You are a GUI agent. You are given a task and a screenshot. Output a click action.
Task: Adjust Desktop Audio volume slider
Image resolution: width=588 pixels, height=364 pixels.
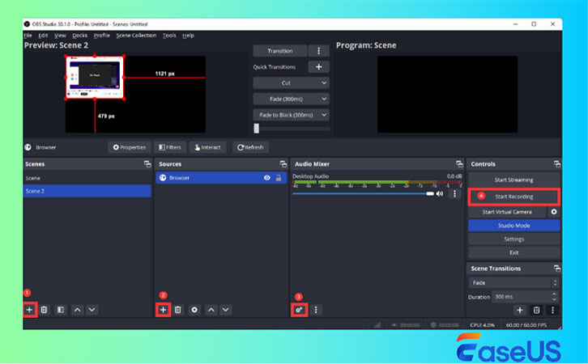tap(363, 193)
